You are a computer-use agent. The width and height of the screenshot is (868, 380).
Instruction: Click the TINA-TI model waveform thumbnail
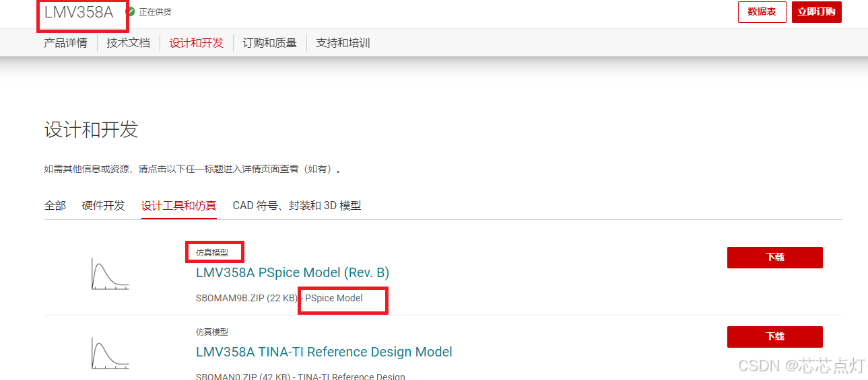(x=110, y=352)
